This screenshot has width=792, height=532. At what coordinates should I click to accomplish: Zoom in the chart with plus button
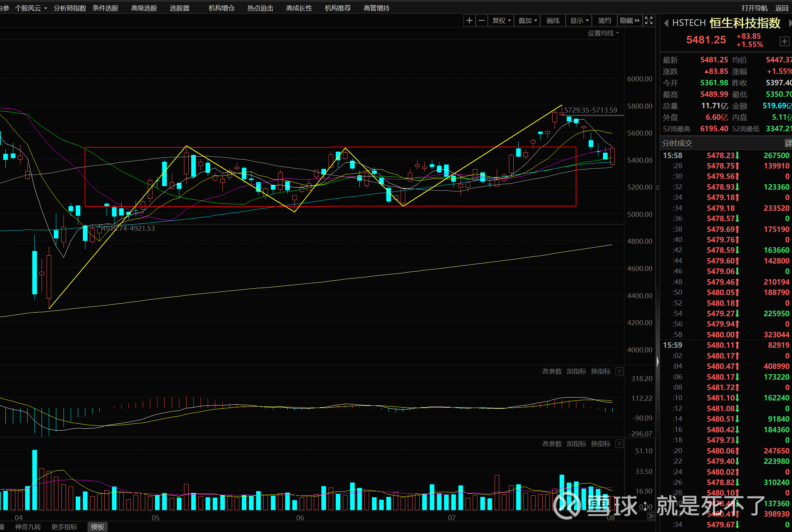469,21
